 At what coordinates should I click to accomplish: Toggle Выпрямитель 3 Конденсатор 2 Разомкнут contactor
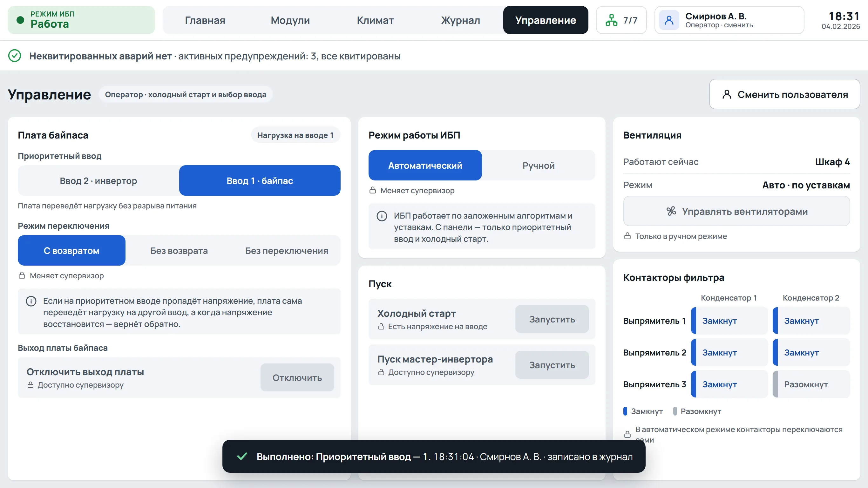pos(811,384)
